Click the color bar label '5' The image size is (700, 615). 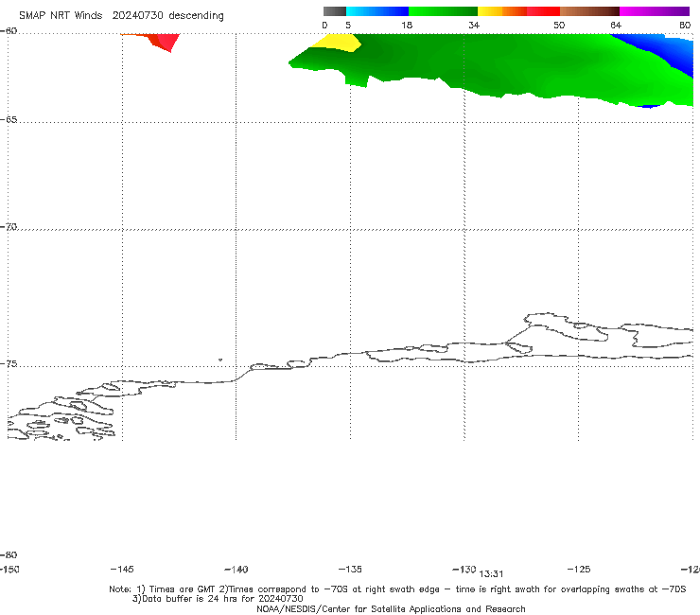coord(348,25)
